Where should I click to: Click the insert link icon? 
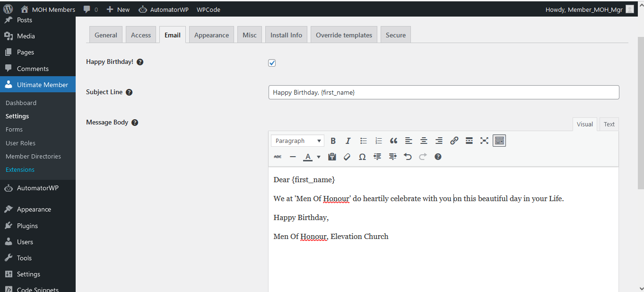tap(454, 141)
